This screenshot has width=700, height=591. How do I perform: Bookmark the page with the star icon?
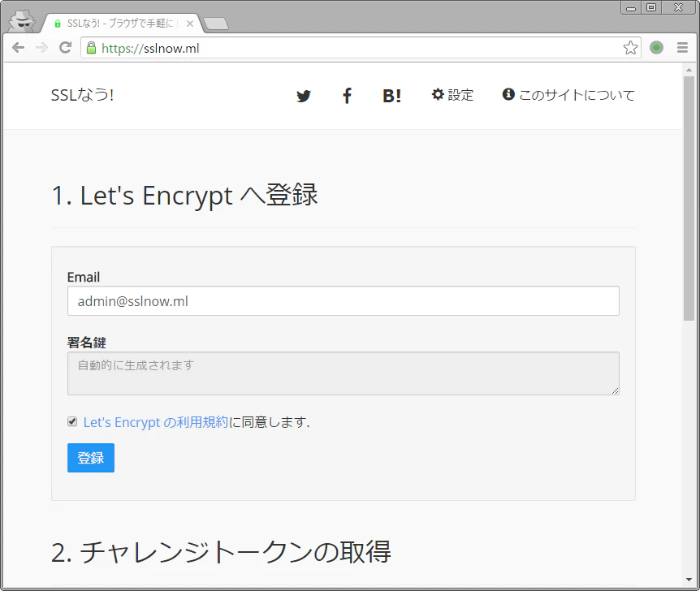pos(630,47)
